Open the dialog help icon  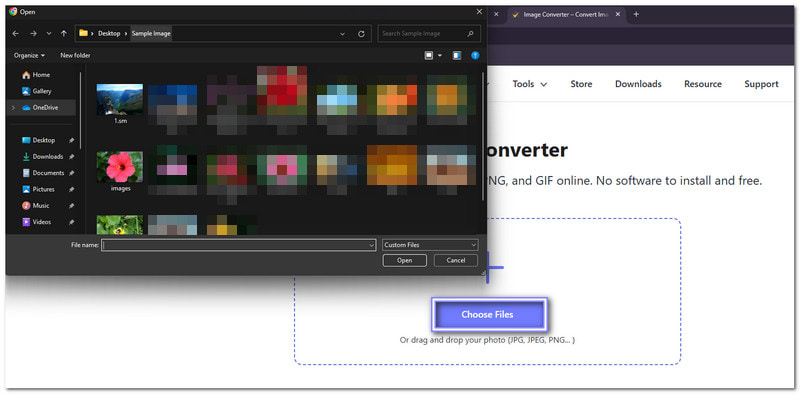click(475, 55)
